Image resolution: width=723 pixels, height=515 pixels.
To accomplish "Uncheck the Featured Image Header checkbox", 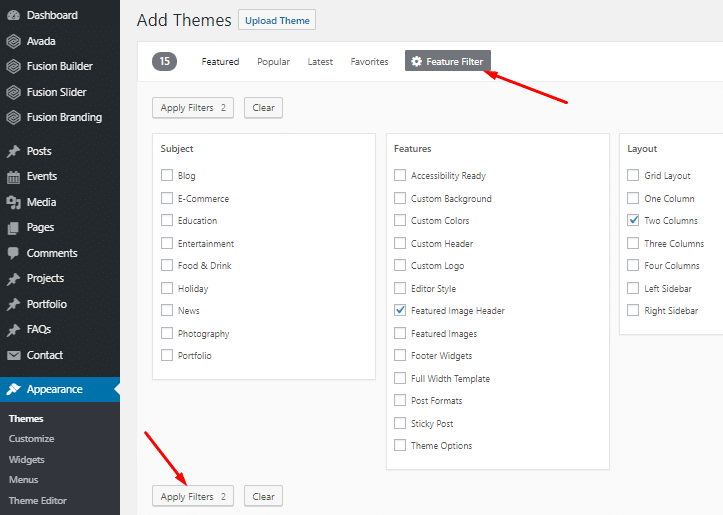I will click(x=400, y=310).
